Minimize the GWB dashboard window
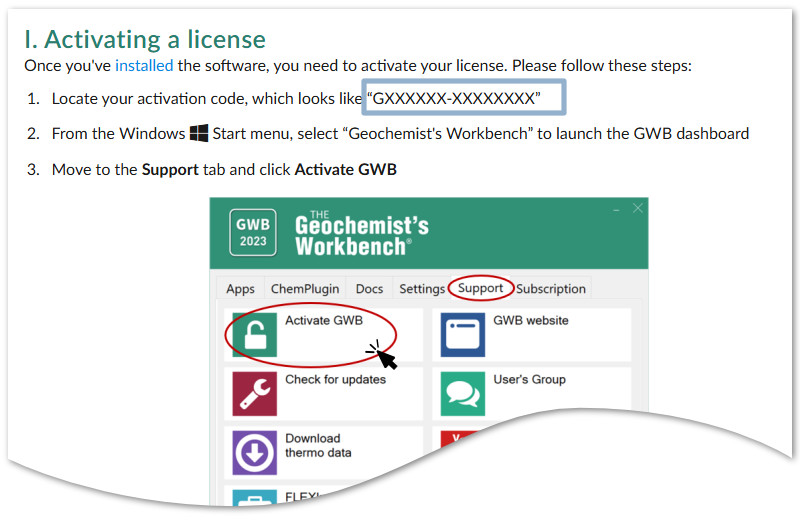The height and width of the screenshot is (524, 800). pos(616,209)
